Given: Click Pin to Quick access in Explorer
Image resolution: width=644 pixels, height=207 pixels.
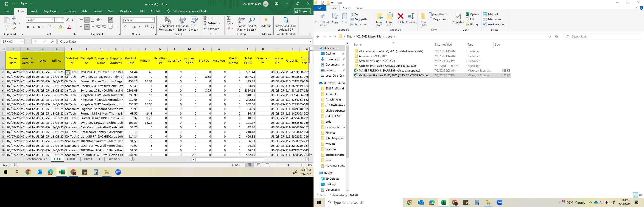Looking at the screenshot, I should [x=322, y=20].
